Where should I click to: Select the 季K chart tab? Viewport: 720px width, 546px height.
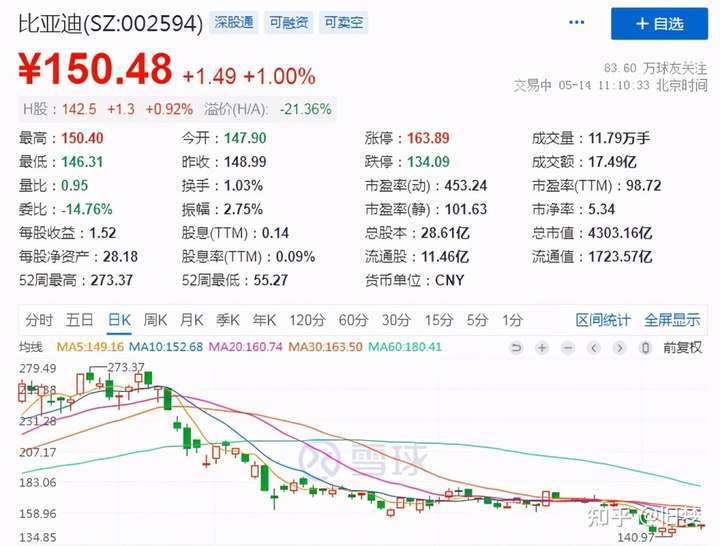228,320
